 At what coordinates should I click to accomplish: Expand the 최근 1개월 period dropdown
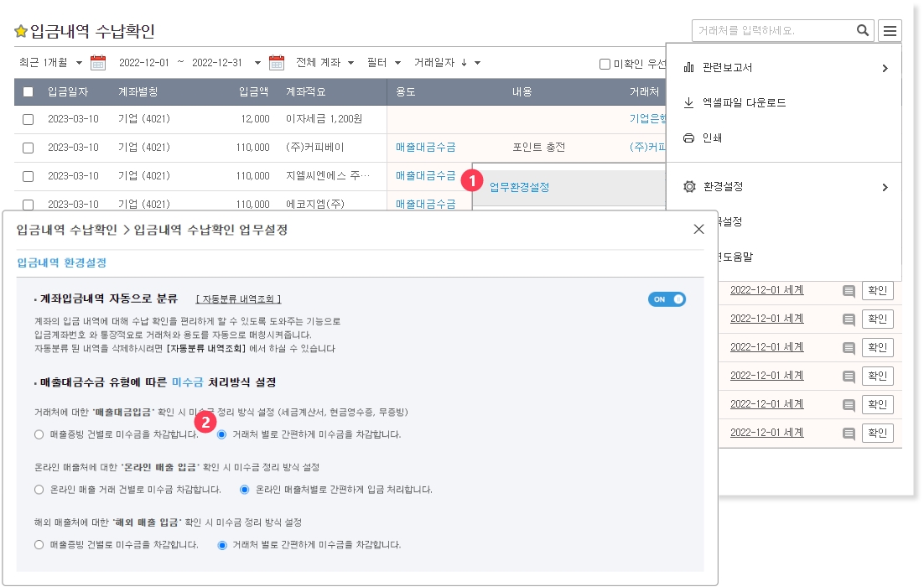click(51, 63)
